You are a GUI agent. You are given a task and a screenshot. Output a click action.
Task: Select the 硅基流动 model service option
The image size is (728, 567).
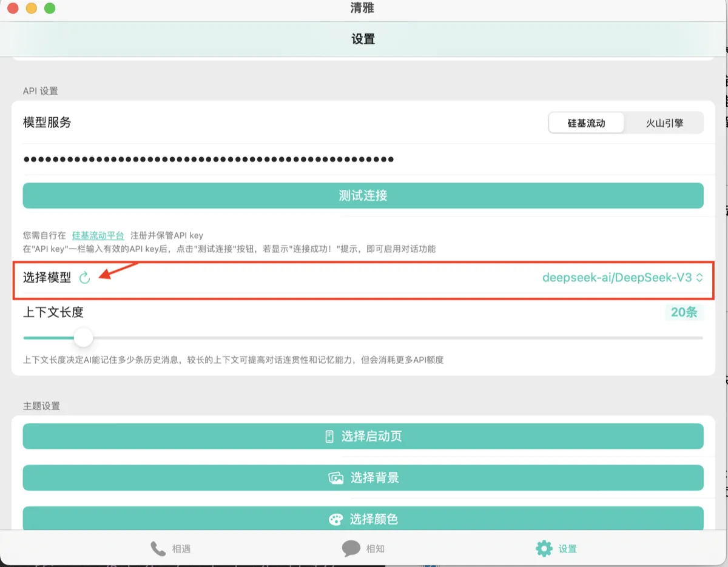tap(586, 123)
